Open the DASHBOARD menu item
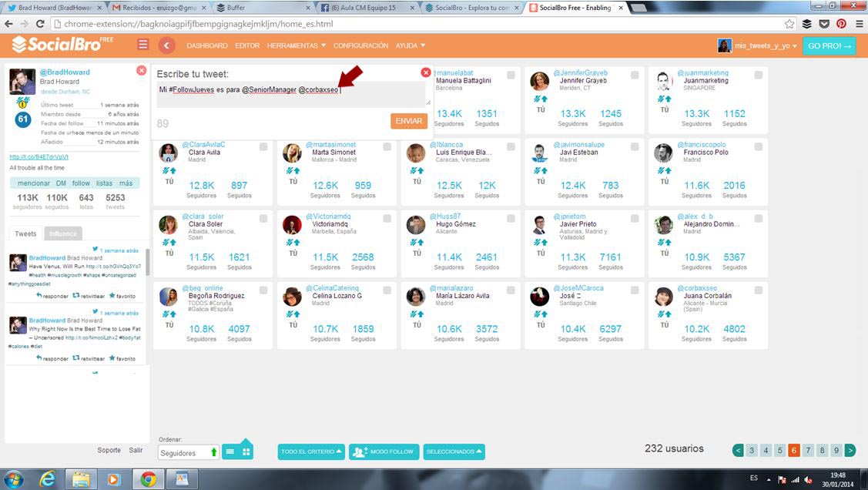The width and height of the screenshot is (868, 490). click(207, 45)
